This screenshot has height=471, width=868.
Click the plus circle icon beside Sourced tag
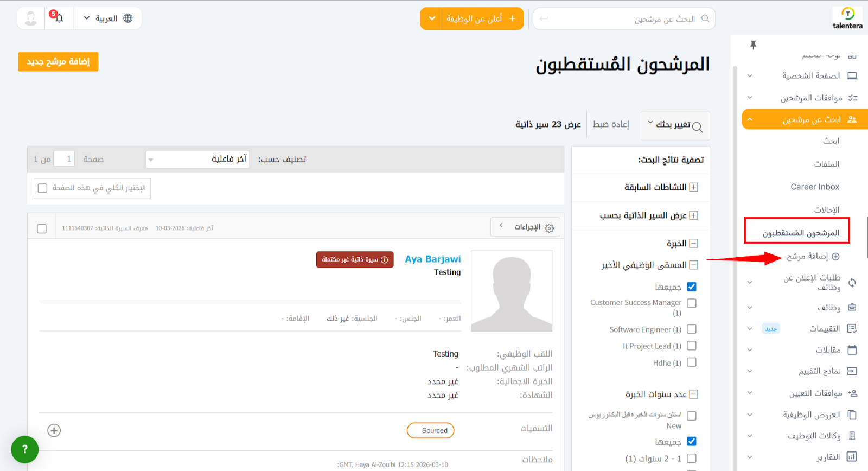coord(54,430)
